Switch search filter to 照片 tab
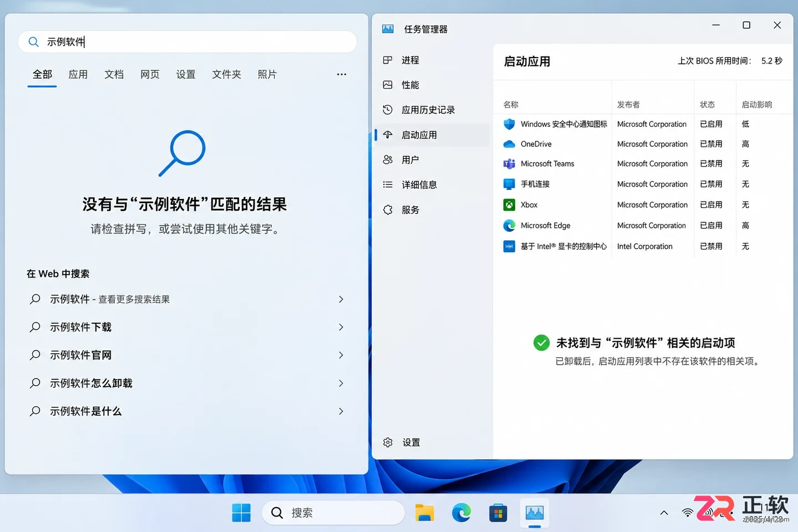798x532 pixels. tap(267, 74)
